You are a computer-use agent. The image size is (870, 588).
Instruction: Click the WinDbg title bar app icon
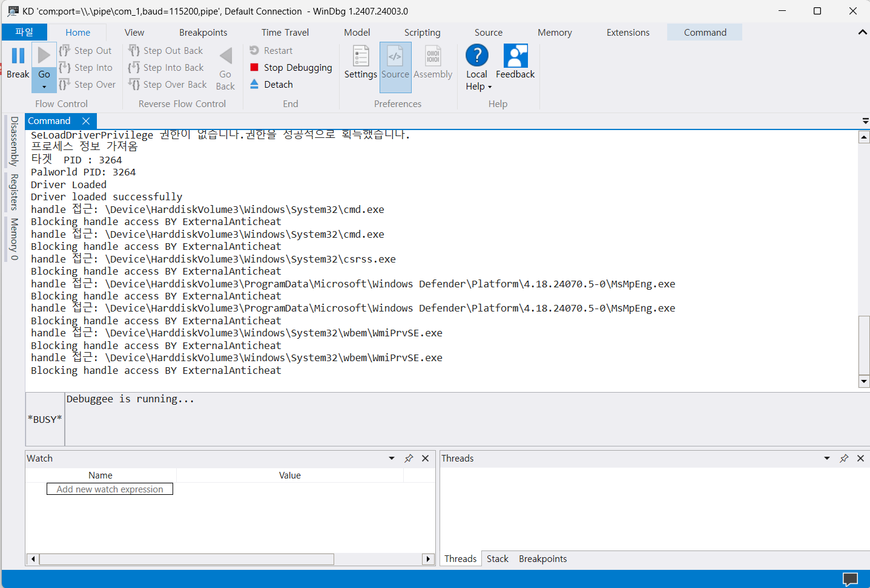click(13, 11)
